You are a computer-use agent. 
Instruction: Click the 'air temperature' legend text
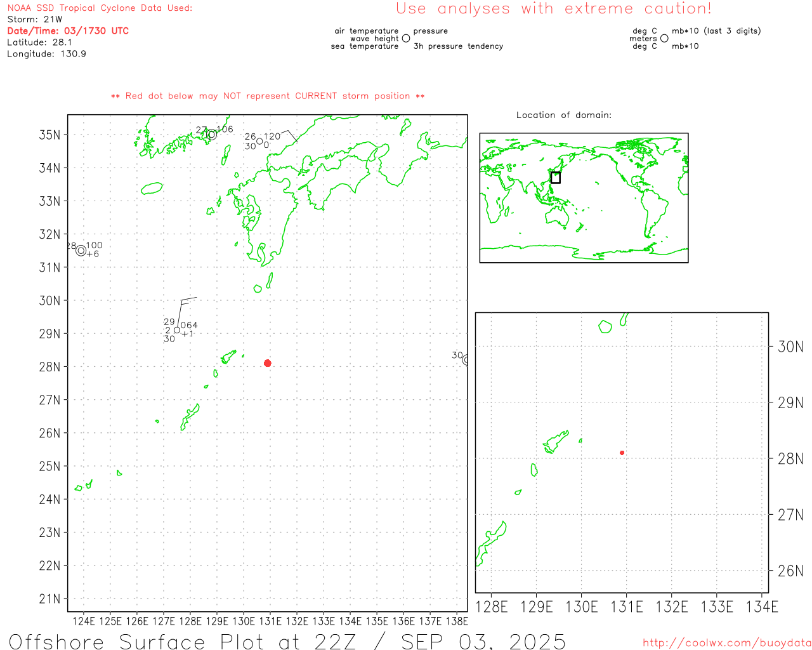point(367,31)
